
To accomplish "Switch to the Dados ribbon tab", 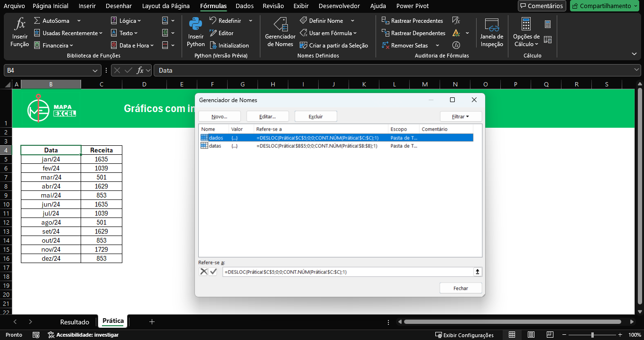I will coord(245,6).
